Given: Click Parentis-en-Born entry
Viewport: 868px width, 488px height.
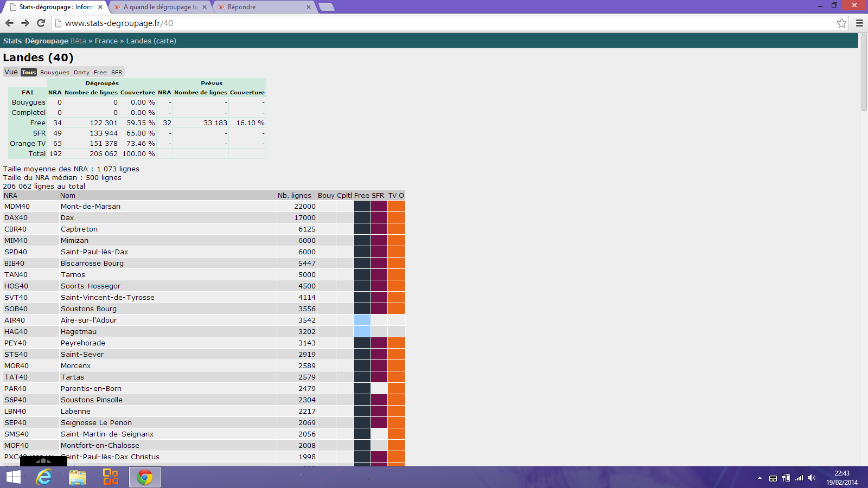Looking at the screenshot, I should tap(91, 388).
